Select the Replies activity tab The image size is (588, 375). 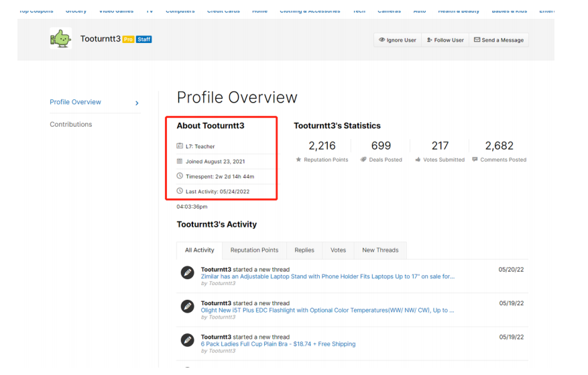point(304,250)
